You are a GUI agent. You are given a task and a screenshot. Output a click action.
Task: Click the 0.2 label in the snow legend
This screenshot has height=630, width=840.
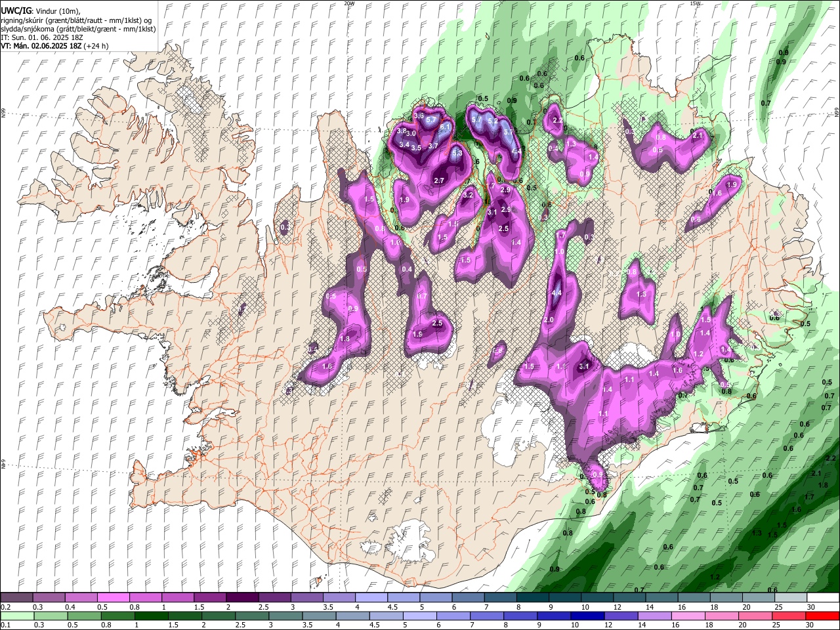click(6, 607)
